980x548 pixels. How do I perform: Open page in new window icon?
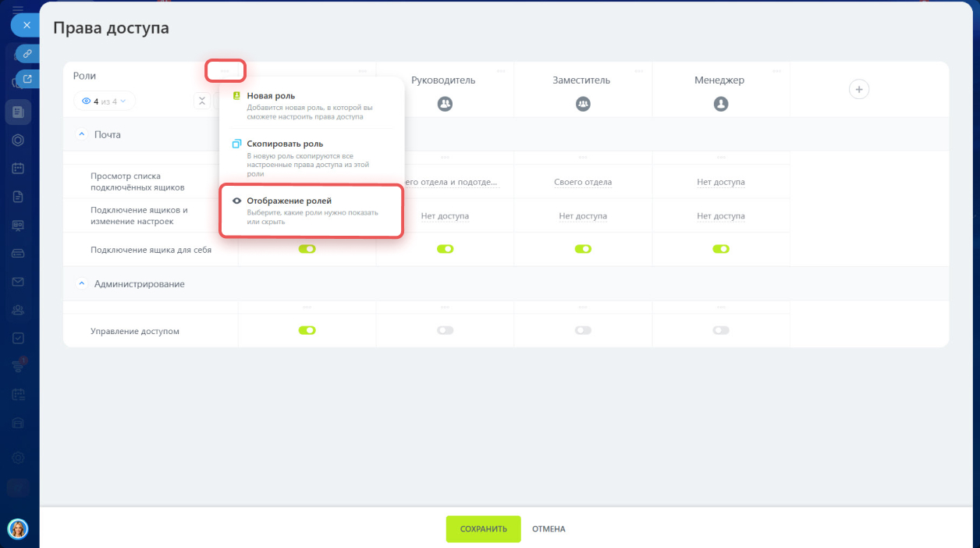(27, 79)
